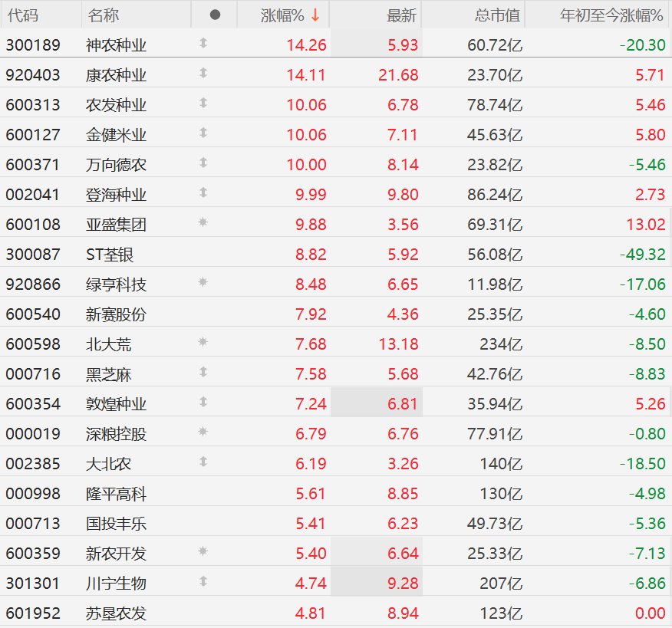
Task: Select stock code 300189
Action: coord(33,45)
